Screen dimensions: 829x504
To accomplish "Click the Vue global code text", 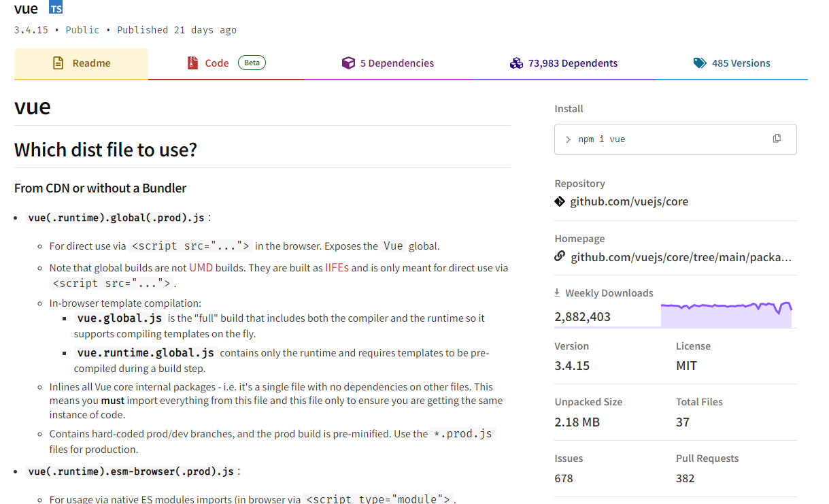I will (393, 246).
